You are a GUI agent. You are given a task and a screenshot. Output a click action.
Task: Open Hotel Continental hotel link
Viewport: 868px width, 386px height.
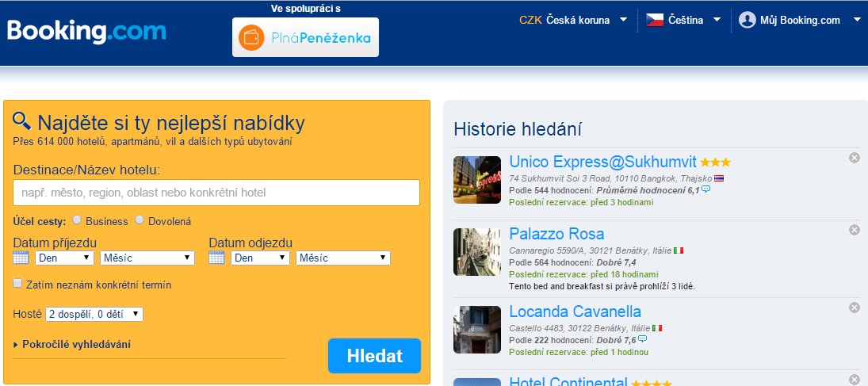pyautogui.click(x=568, y=381)
